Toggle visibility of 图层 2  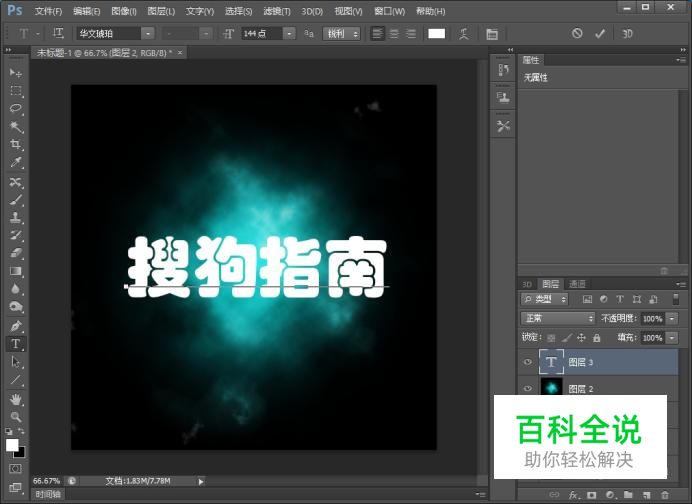[x=527, y=388]
